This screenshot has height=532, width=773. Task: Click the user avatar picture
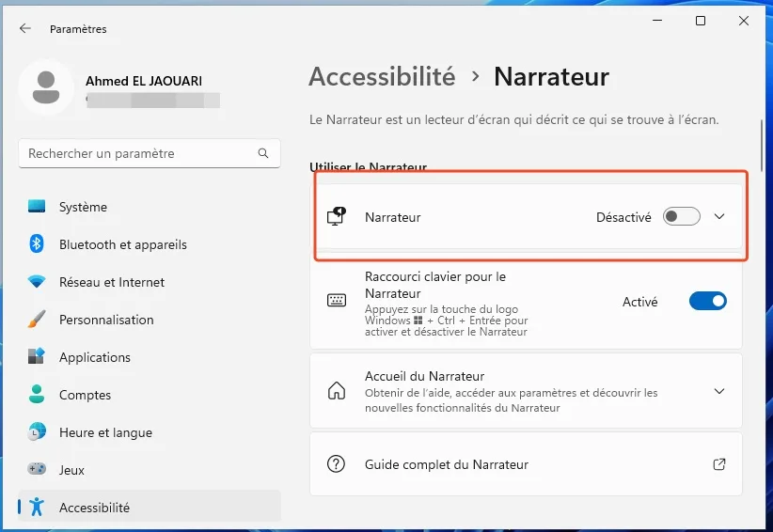point(46,87)
